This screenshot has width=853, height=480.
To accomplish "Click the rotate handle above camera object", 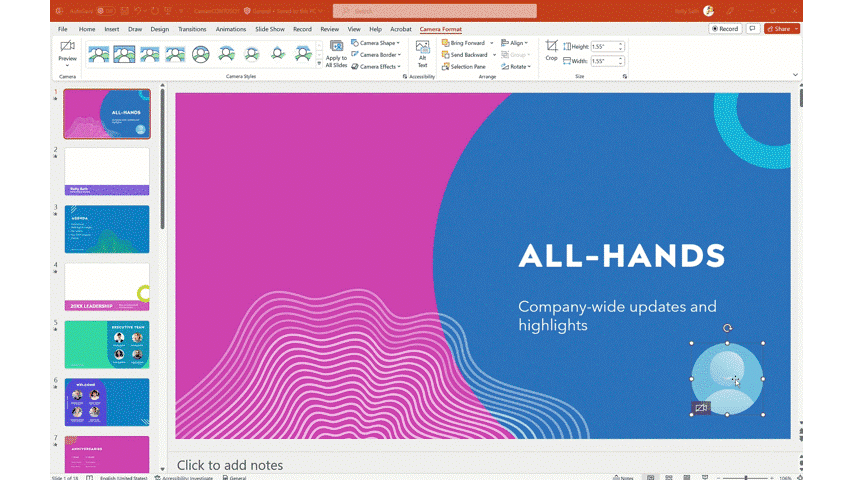I will [727, 328].
